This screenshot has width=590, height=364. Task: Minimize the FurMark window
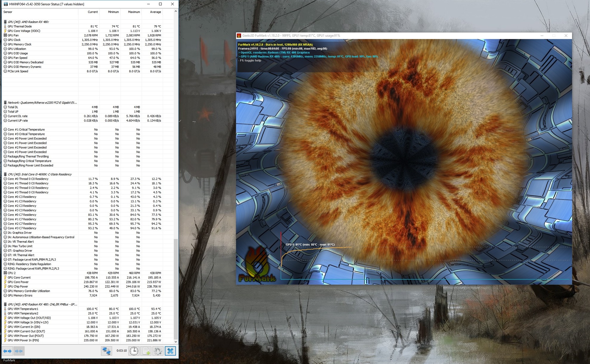(x=542, y=36)
